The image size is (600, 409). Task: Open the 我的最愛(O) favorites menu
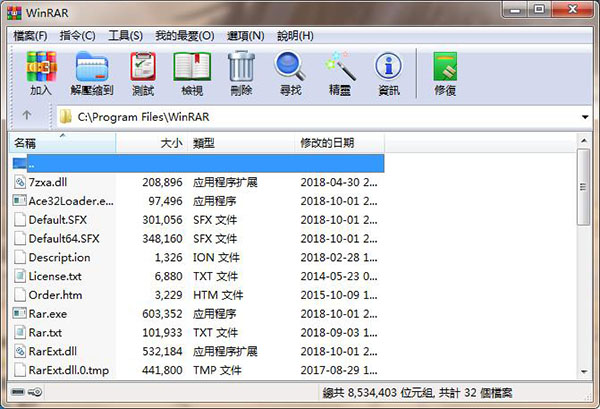185,36
